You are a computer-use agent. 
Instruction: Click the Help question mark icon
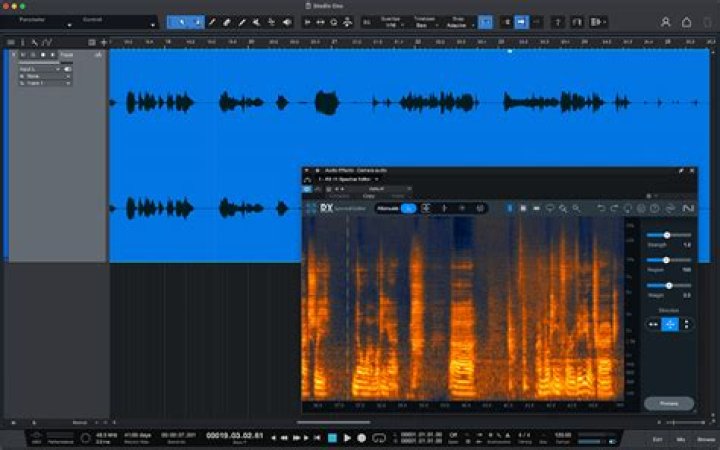(x=558, y=22)
